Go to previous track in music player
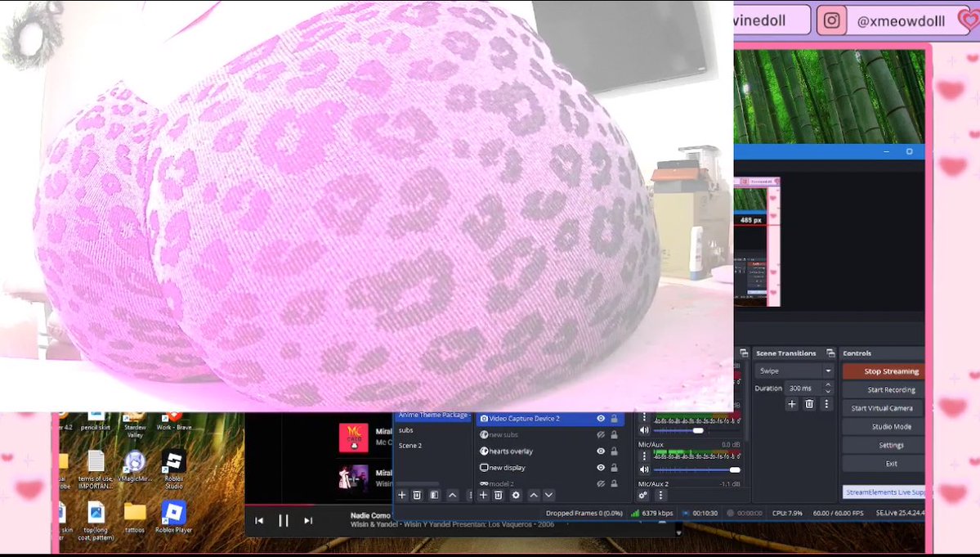Screen dimensions: 980x557 click(x=259, y=520)
